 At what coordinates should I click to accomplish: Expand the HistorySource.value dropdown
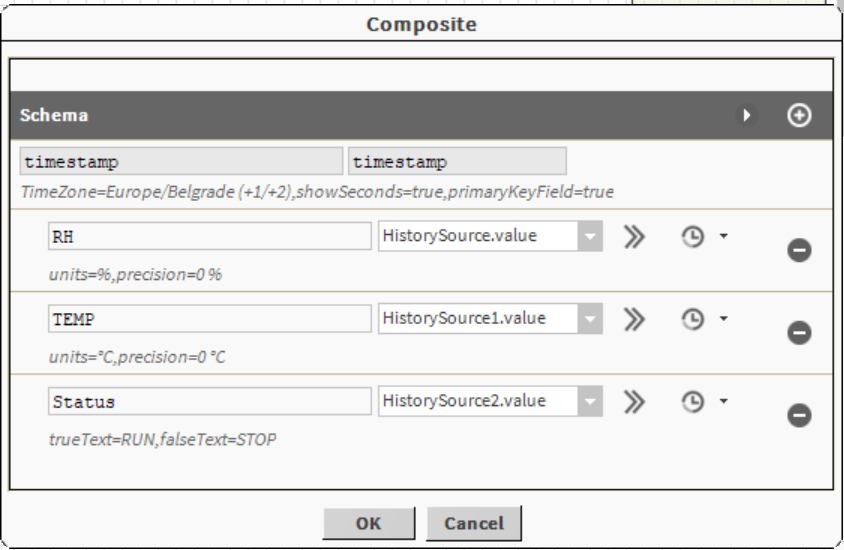(x=590, y=237)
